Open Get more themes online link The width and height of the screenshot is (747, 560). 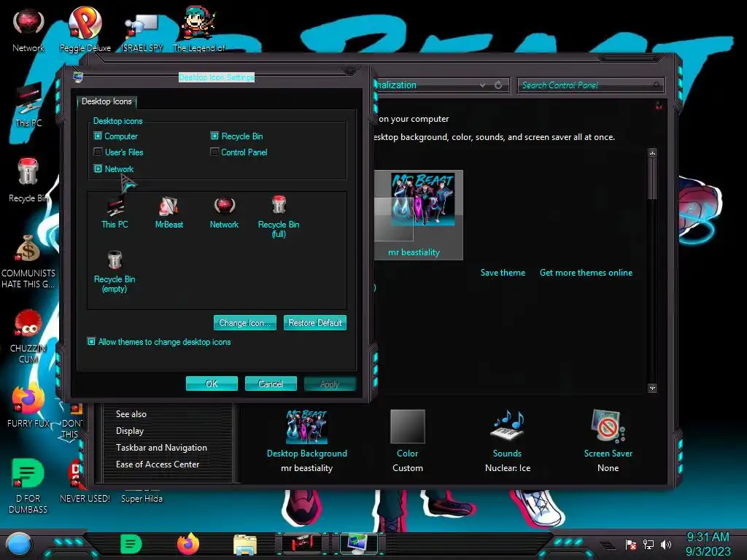pos(586,273)
